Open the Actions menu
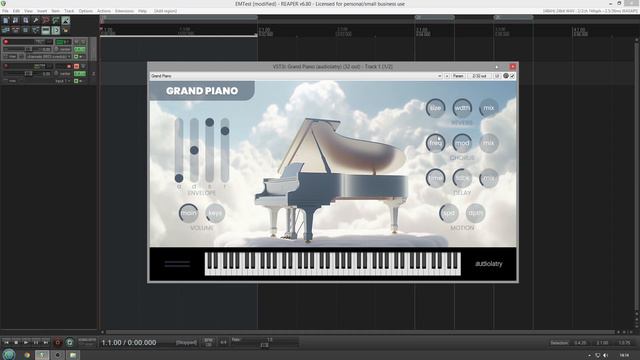This screenshot has width=640, height=360. 104,11
